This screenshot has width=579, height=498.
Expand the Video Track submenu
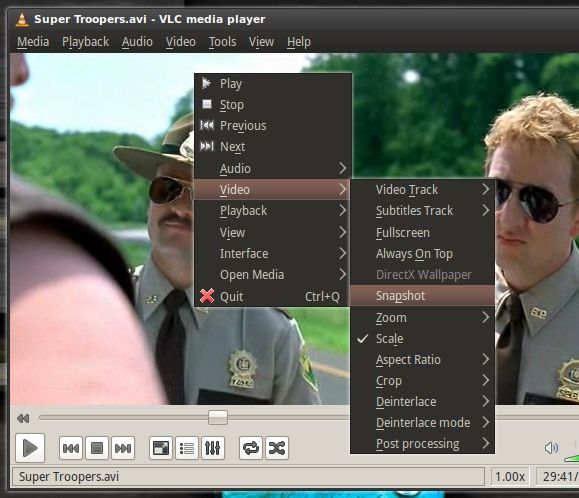pyautogui.click(x=422, y=190)
